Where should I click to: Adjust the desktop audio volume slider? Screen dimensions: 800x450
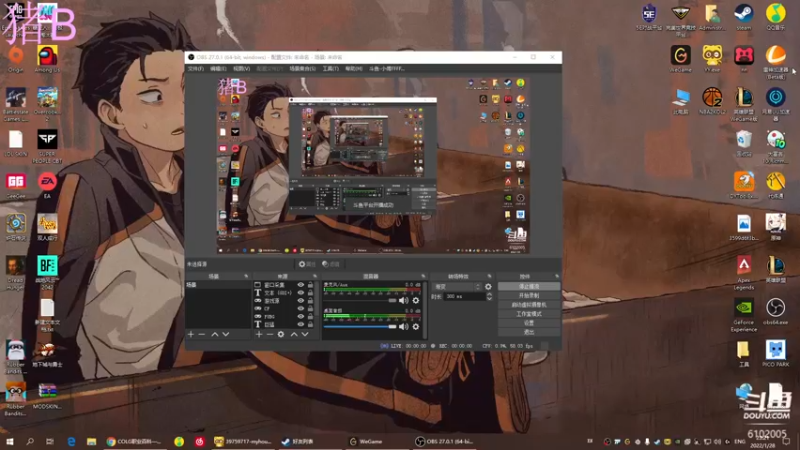click(360, 327)
